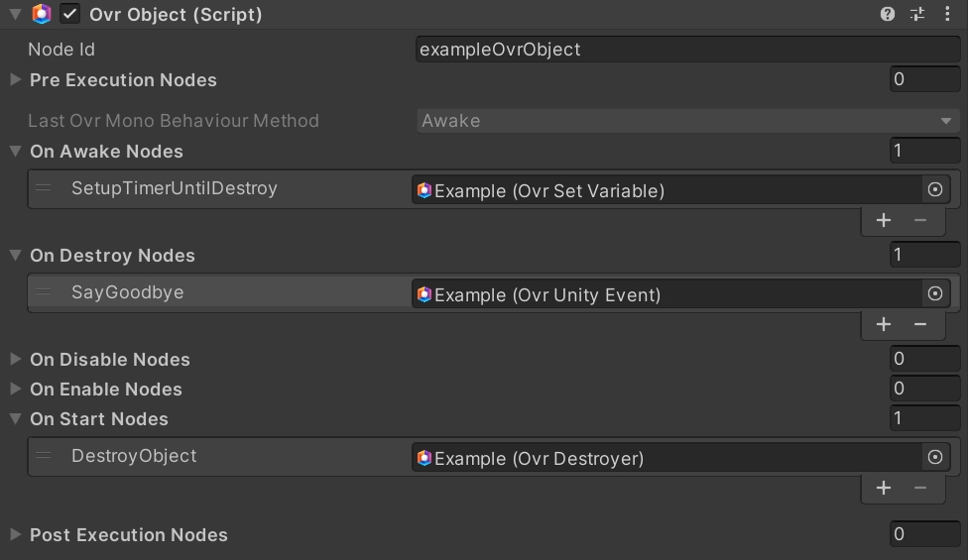Click the Node Id text field
The height and width of the screenshot is (560, 968).
pos(687,50)
